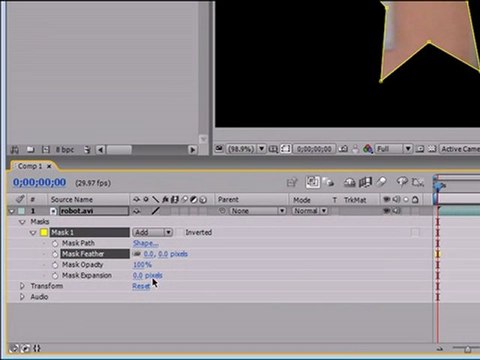Toggle Mask Feather constrain proportions link
480x360 pixels.
click(x=137, y=254)
